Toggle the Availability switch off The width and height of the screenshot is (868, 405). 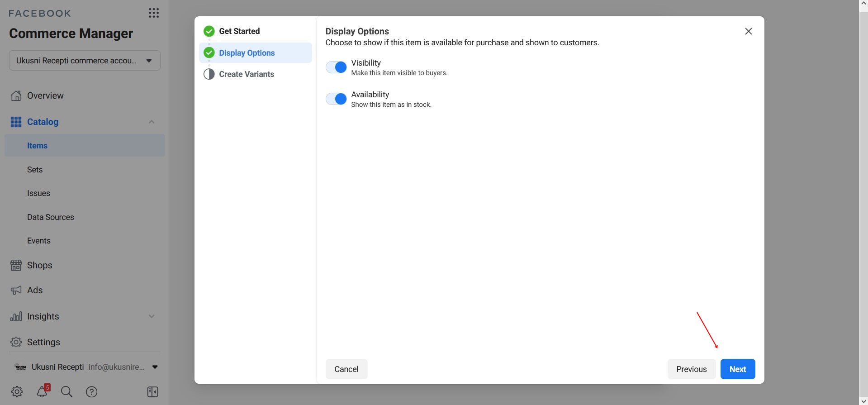(x=336, y=99)
